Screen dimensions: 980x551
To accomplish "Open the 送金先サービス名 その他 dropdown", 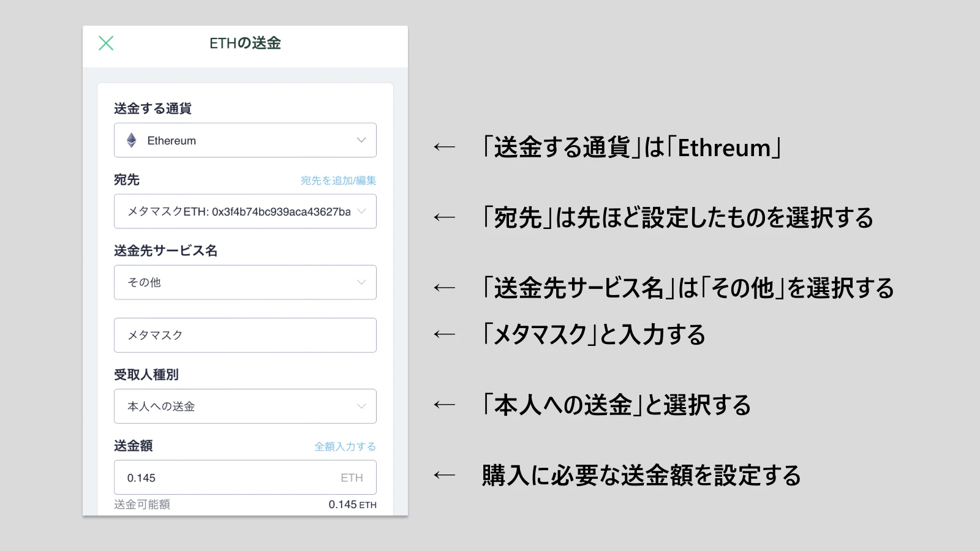I will 245,282.
